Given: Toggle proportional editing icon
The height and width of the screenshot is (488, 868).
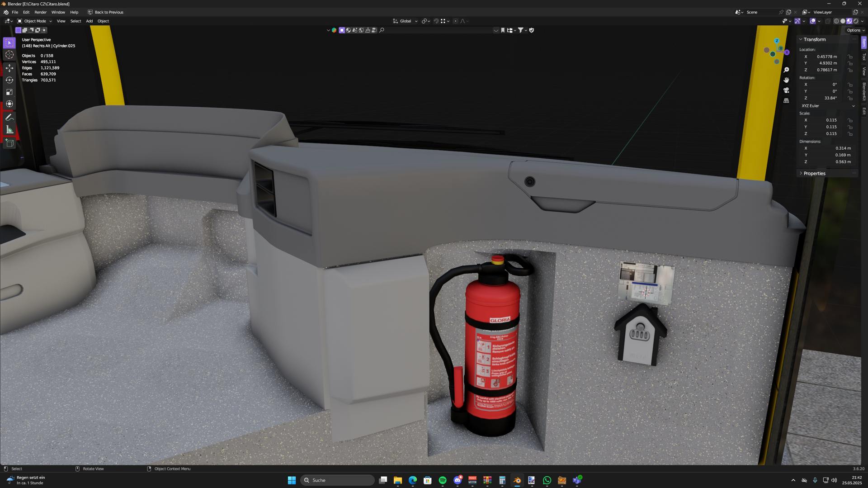Looking at the screenshot, I should tap(455, 21).
